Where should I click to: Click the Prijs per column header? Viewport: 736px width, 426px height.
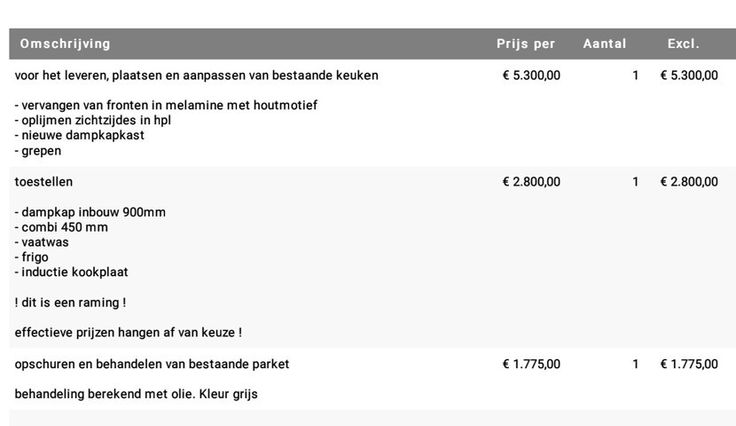pyautogui.click(x=526, y=44)
